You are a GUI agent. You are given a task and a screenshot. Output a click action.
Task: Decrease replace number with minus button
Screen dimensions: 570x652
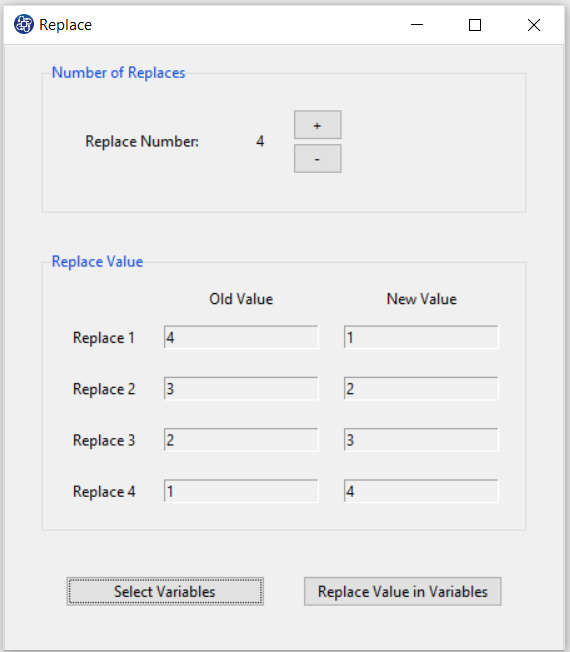tap(318, 158)
